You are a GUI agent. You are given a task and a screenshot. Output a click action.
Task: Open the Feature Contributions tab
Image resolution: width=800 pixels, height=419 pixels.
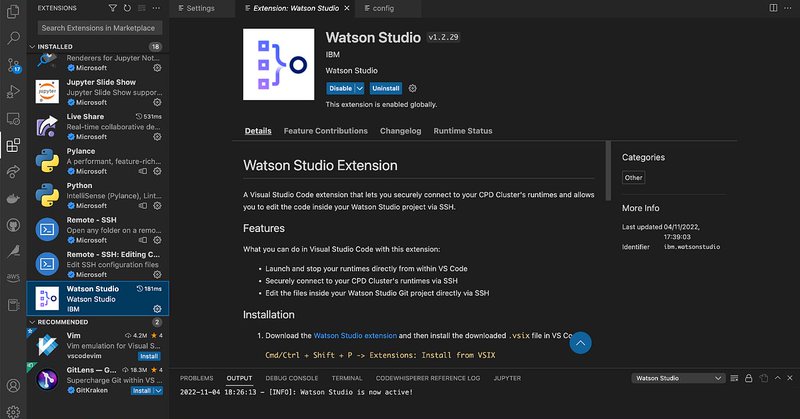pos(326,131)
